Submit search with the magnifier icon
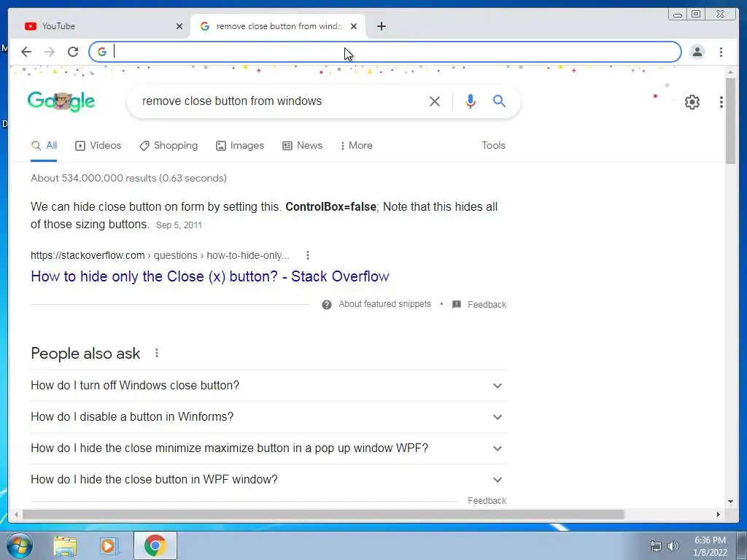Image resolution: width=747 pixels, height=560 pixels. click(499, 101)
